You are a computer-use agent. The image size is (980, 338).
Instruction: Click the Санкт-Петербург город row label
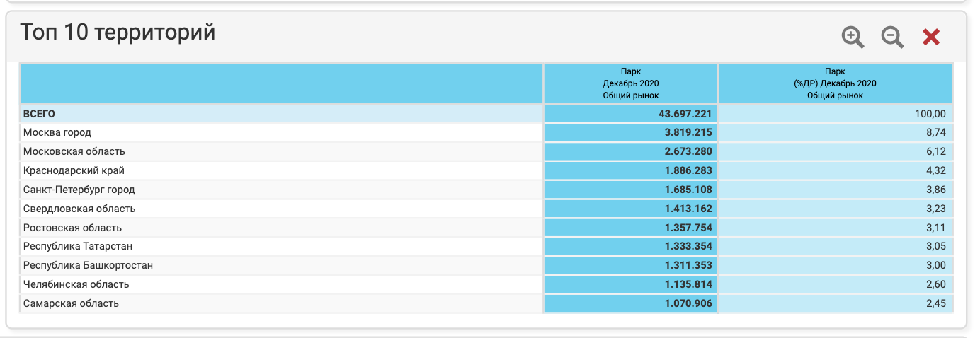[x=79, y=190]
